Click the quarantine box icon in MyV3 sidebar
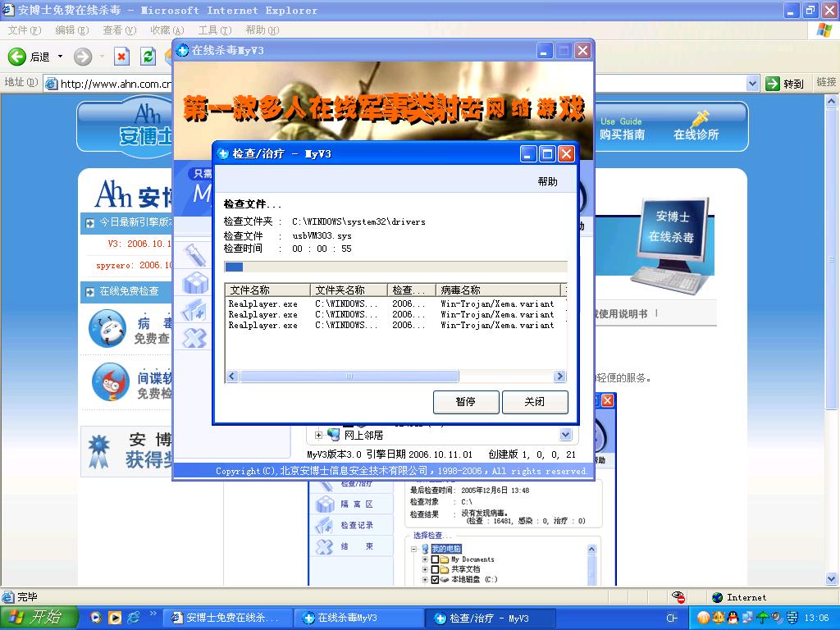 [195, 283]
